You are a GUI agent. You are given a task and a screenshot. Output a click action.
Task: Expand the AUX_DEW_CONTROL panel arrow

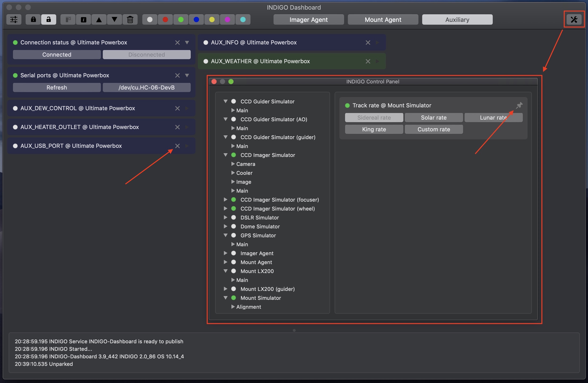click(x=187, y=108)
